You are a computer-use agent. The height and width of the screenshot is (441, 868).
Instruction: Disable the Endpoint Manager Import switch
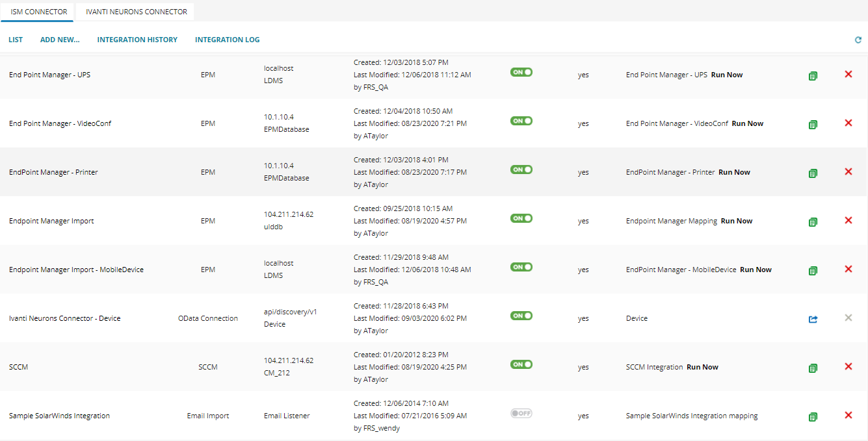tap(521, 218)
